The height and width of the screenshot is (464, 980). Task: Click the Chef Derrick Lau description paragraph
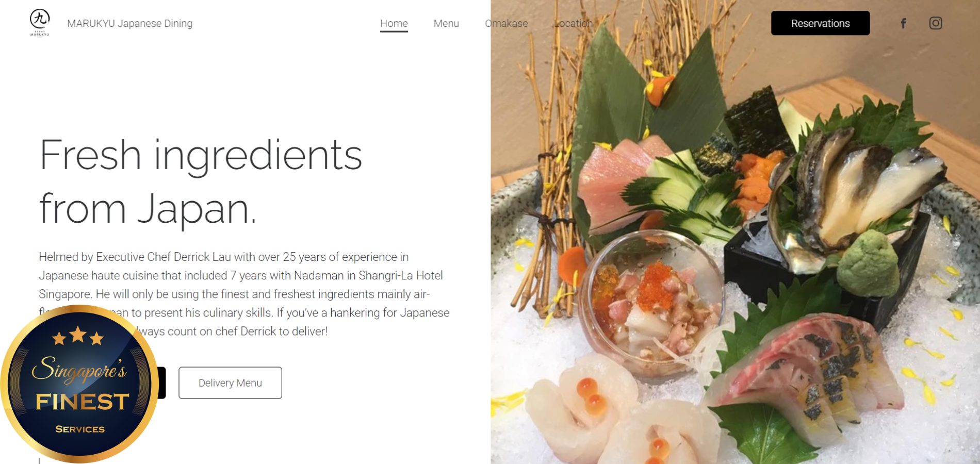[x=244, y=294]
